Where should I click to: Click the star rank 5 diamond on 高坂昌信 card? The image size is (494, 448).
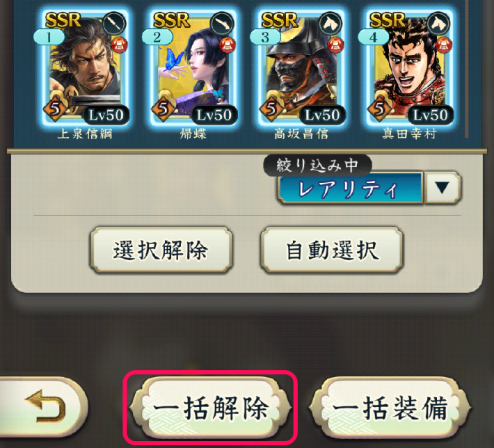tap(271, 109)
